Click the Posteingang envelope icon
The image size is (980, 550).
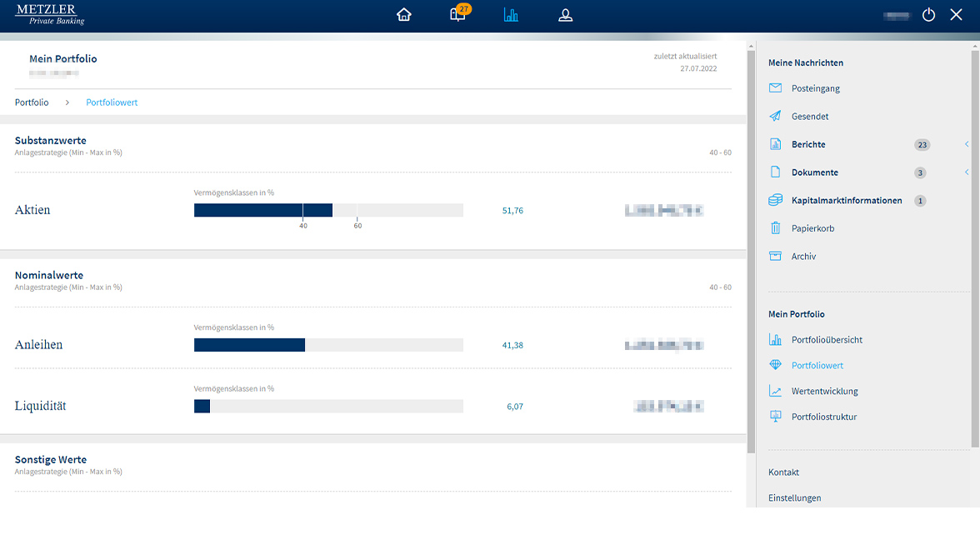click(x=775, y=88)
